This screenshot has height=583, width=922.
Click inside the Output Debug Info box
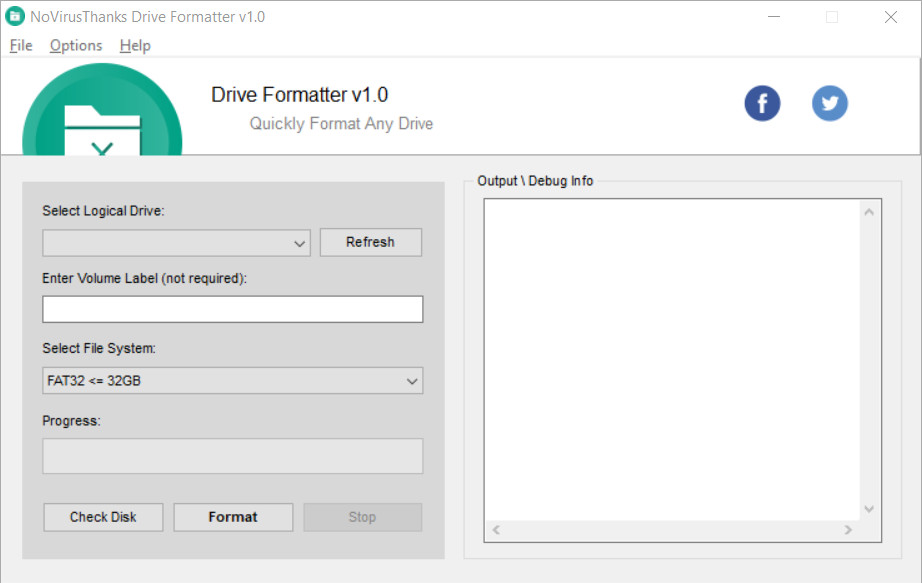[x=672, y=359]
